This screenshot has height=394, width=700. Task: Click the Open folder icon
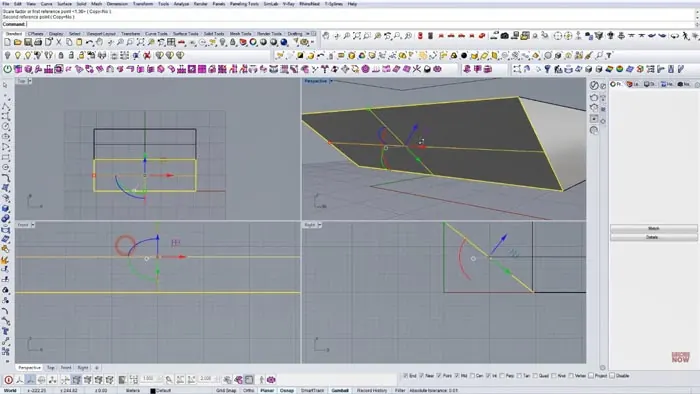[x=17, y=42]
